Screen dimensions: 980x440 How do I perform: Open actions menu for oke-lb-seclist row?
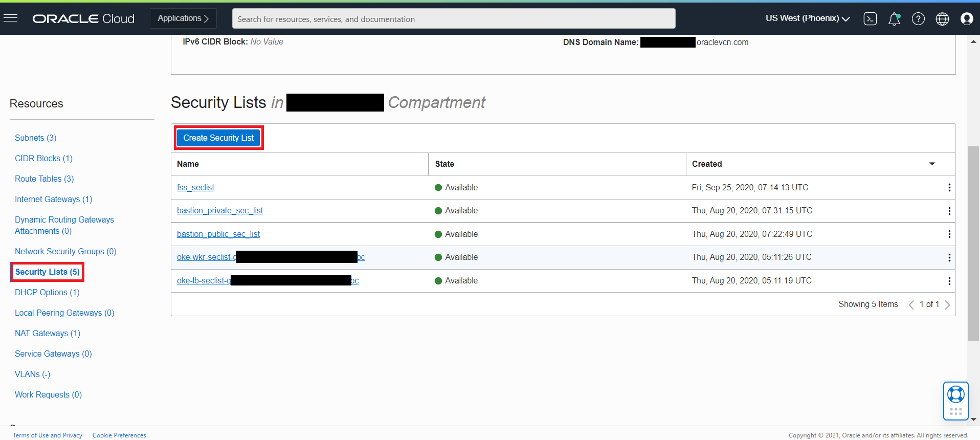949,281
